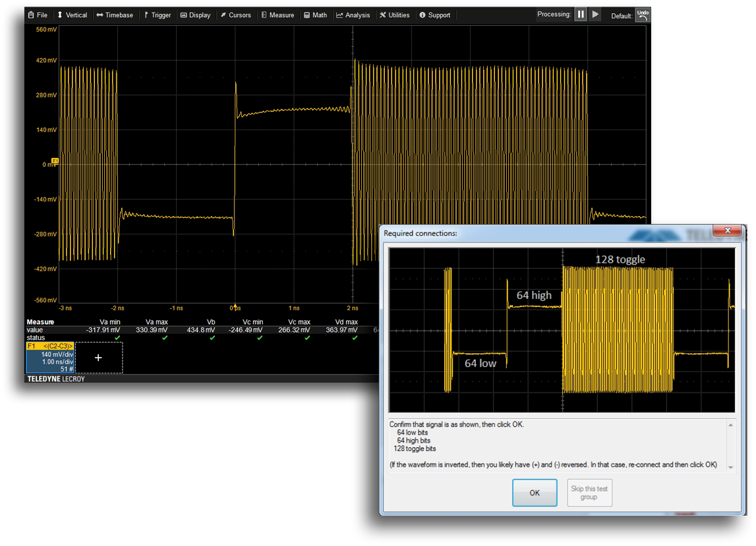This screenshot has width=756, height=546.
Task: Open the Utilities menu
Action: tap(394, 15)
